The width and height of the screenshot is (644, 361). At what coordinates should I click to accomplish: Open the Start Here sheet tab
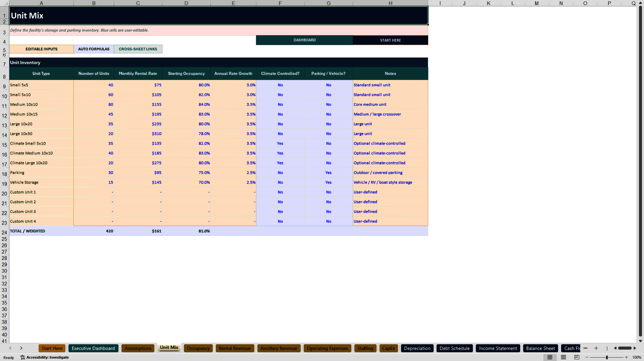(x=52, y=348)
